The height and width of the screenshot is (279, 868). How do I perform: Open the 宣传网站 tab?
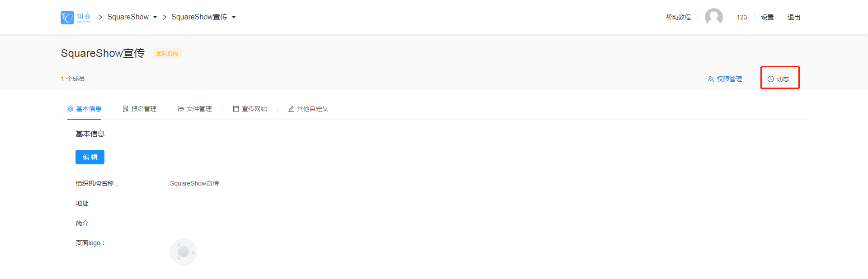[x=250, y=109]
